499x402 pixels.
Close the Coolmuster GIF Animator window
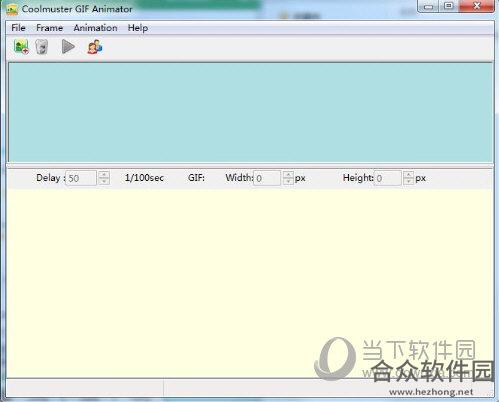[476, 6]
